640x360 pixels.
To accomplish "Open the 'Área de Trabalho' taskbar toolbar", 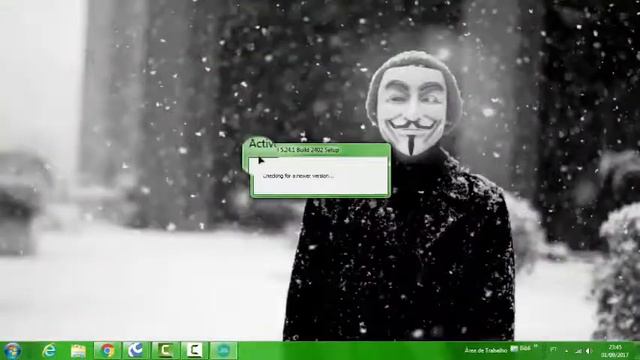I will [486, 350].
